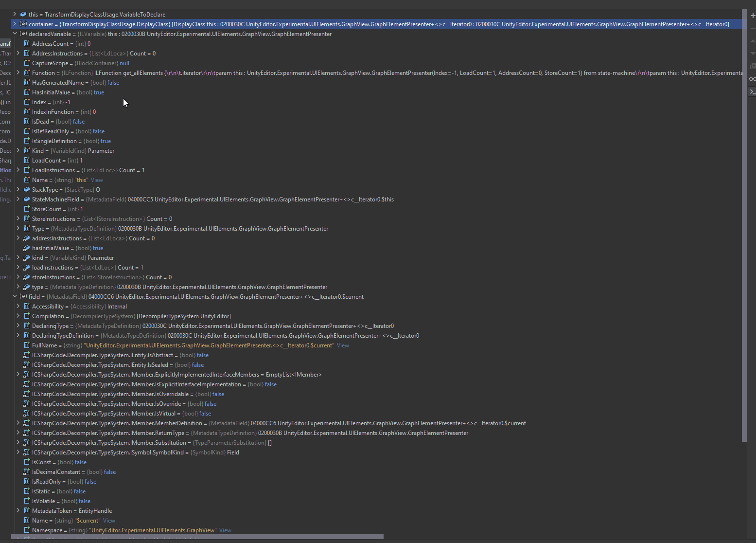Click the property icon beside AddressCount
756x543 pixels.
click(x=26, y=43)
